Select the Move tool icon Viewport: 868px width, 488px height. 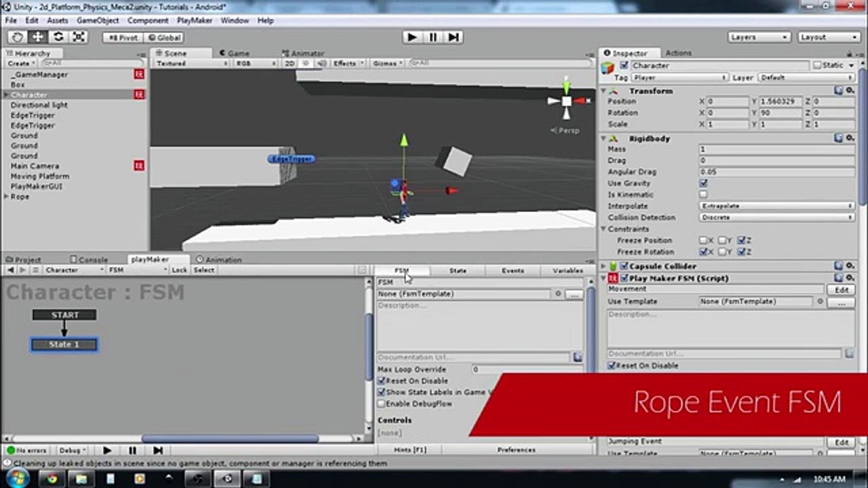pyautogui.click(x=38, y=37)
